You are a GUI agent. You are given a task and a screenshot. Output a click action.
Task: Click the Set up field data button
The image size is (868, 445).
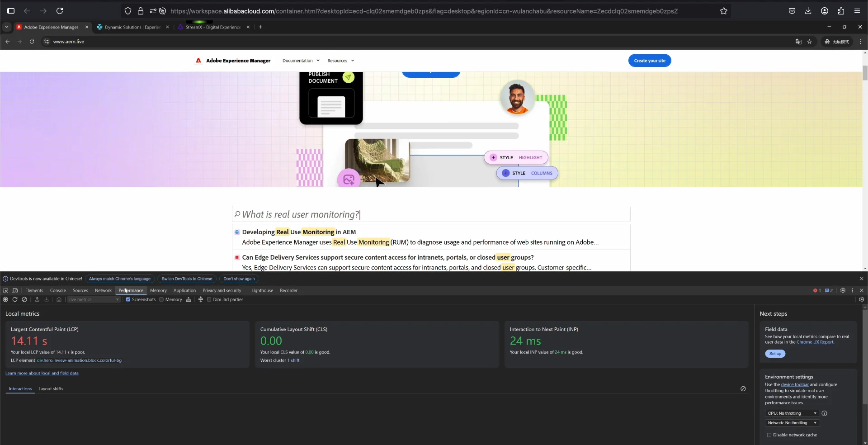pos(775,354)
